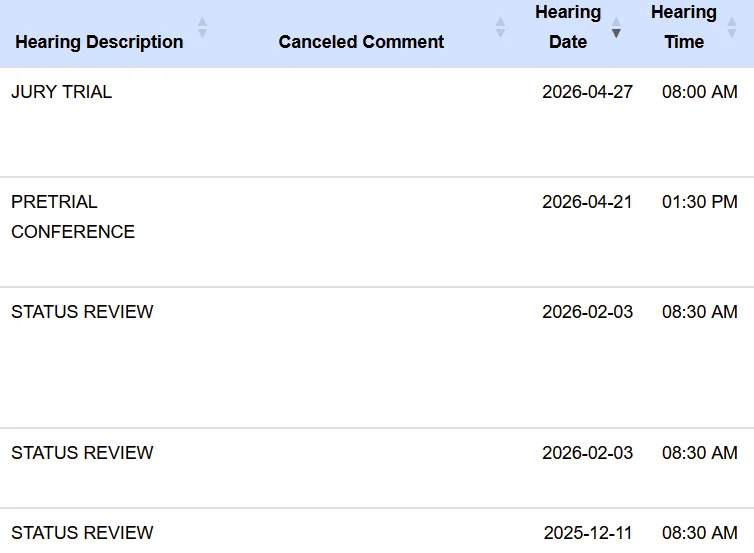Click sort arrows beside Hearing Time
Image resolution: width=754 pixels, height=553 pixels.
pyautogui.click(x=731, y=28)
